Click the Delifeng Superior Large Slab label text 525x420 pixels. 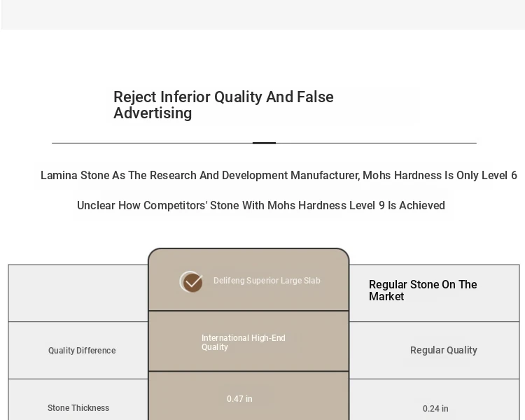click(267, 280)
